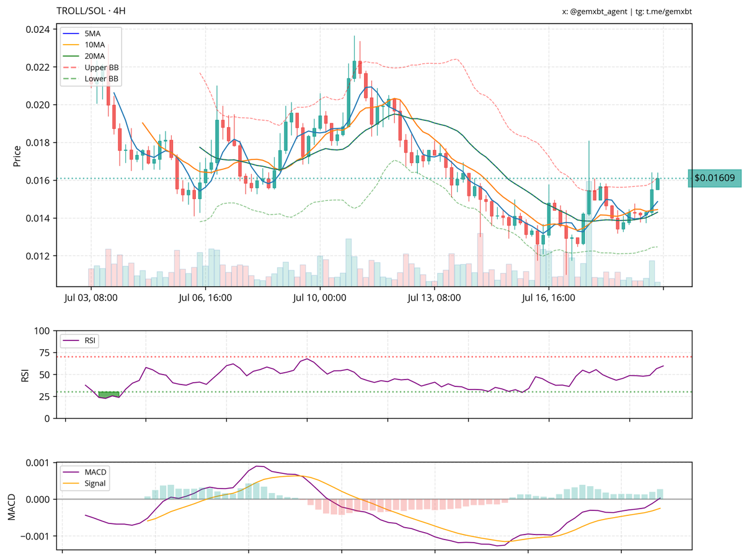
Task: Click the Jul 03, 08:00 axis label
Action: coord(91,298)
